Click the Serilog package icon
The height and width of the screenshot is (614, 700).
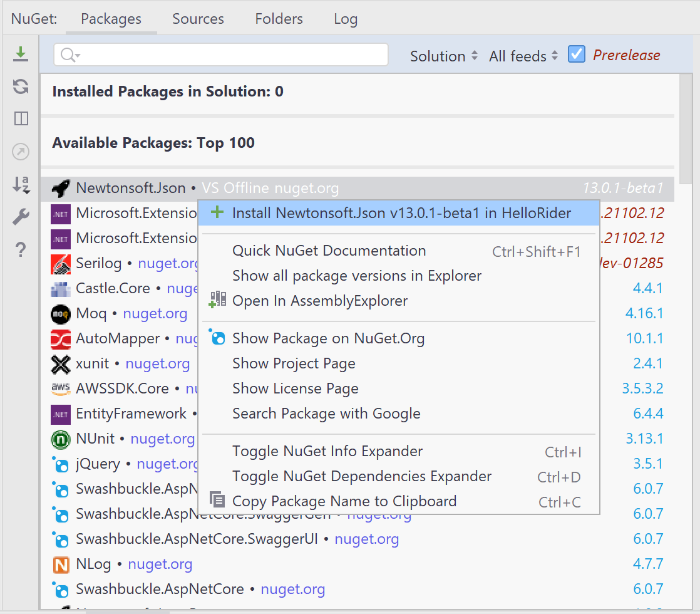pos(61,264)
